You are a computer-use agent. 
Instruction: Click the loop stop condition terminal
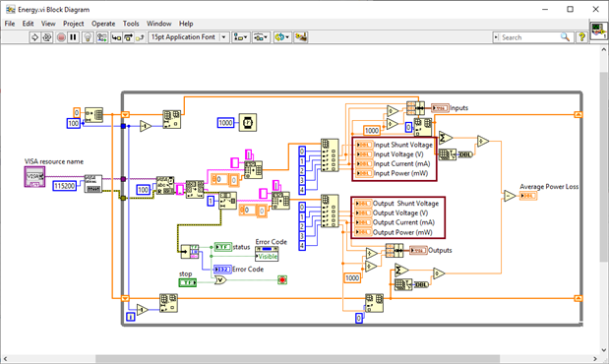[x=282, y=279]
